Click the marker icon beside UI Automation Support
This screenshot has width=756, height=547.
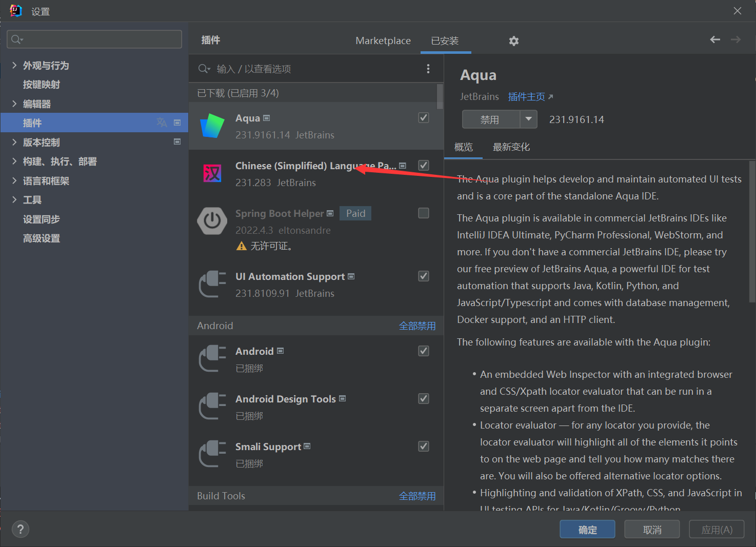coord(351,276)
